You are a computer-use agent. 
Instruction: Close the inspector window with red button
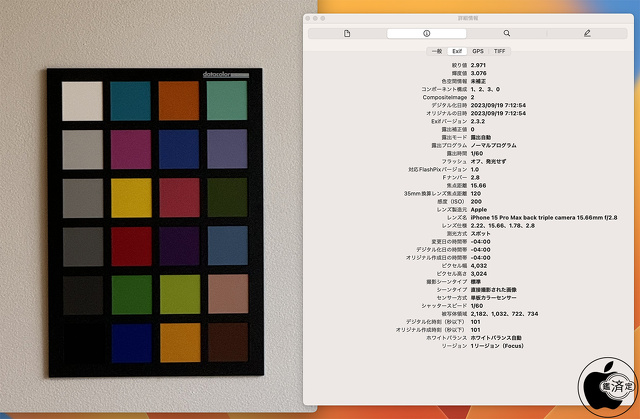tap(310, 18)
